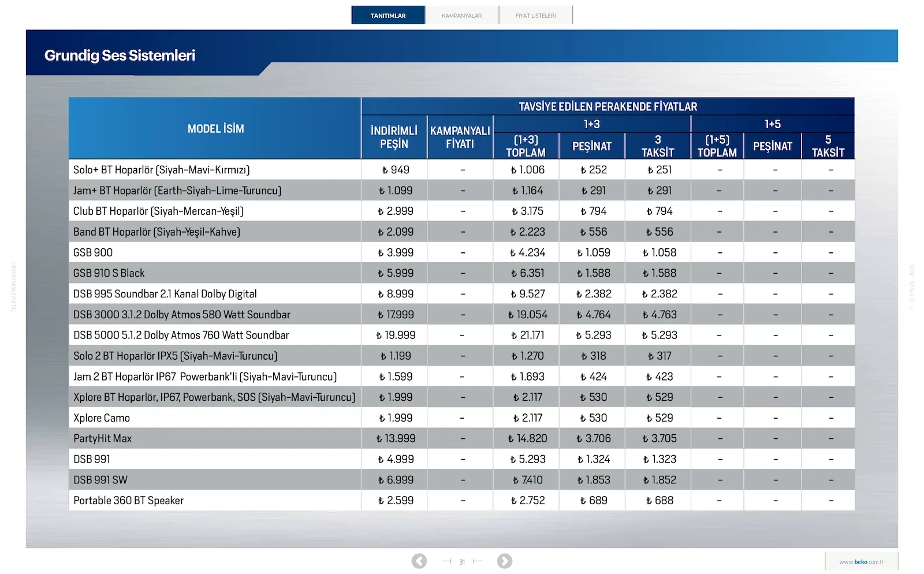Go to the next page arrow
Screen dimensions: 924x574
pyautogui.click(x=505, y=561)
